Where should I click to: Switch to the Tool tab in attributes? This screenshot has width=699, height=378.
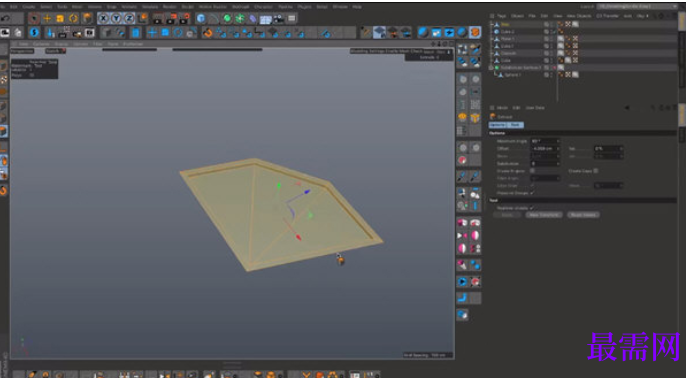tap(516, 125)
